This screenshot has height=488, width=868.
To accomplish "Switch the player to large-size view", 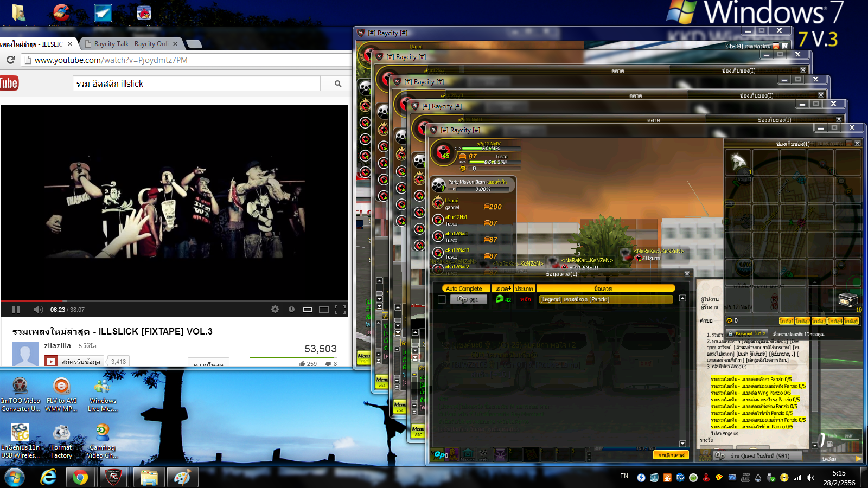I will pos(324,310).
